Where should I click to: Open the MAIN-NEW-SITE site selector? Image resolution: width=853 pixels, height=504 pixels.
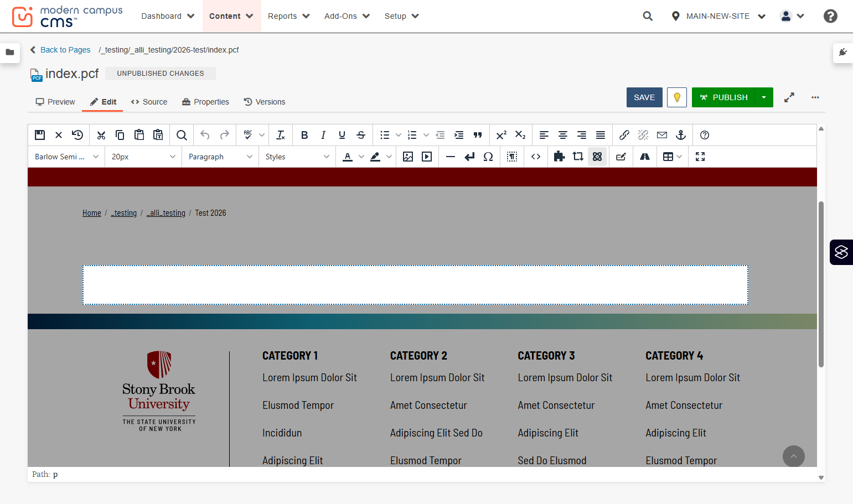tap(718, 16)
